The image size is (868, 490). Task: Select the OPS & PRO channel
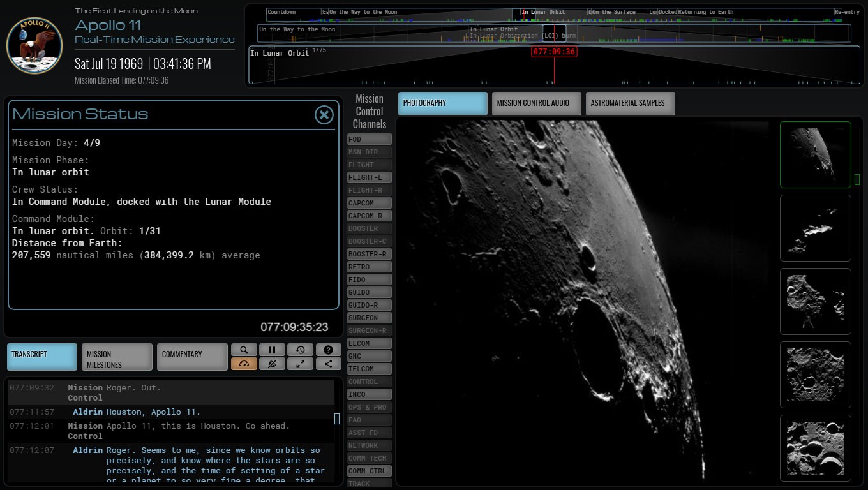[x=370, y=407]
